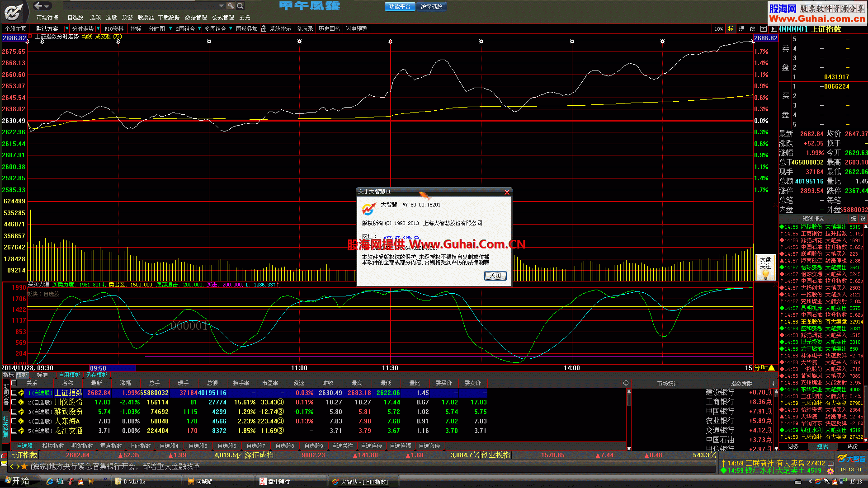
Task: Click the scrollbar down arrow of 指数贡献 list
Action: (x=776, y=449)
